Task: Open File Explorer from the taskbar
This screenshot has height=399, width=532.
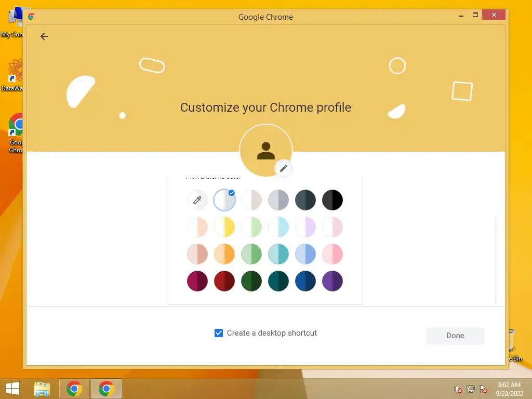Action: [x=42, y=389]
